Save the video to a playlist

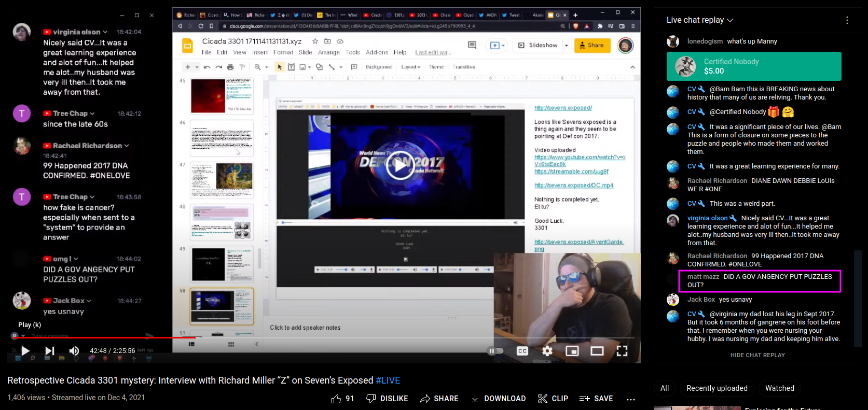[x=596, y=399]
